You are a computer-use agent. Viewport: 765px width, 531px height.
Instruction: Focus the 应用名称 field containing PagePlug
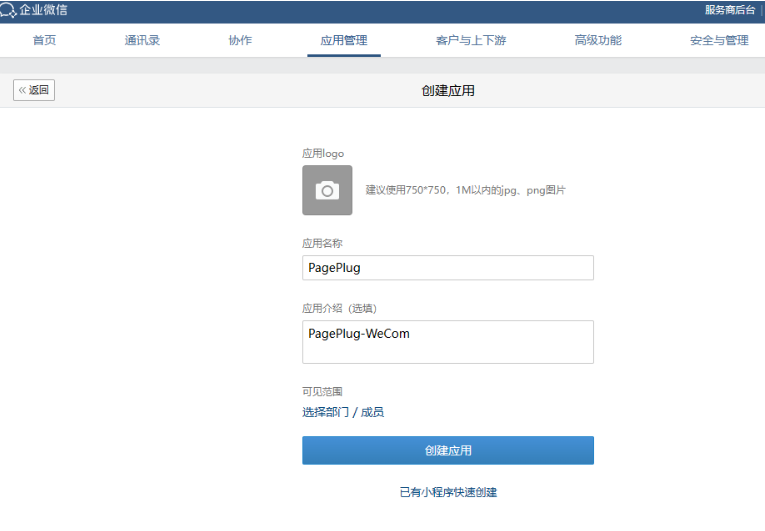448,267
